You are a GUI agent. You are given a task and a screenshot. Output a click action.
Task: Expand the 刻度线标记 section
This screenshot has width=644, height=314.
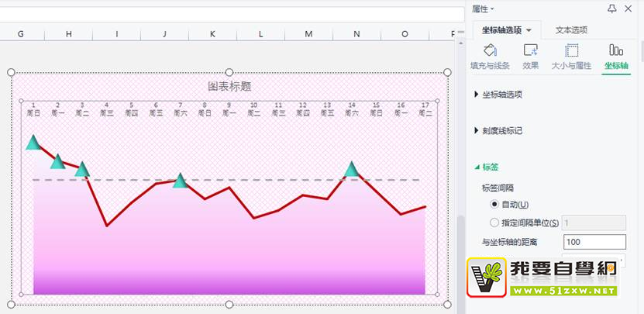pyautogui.click(x=501, y=130)
